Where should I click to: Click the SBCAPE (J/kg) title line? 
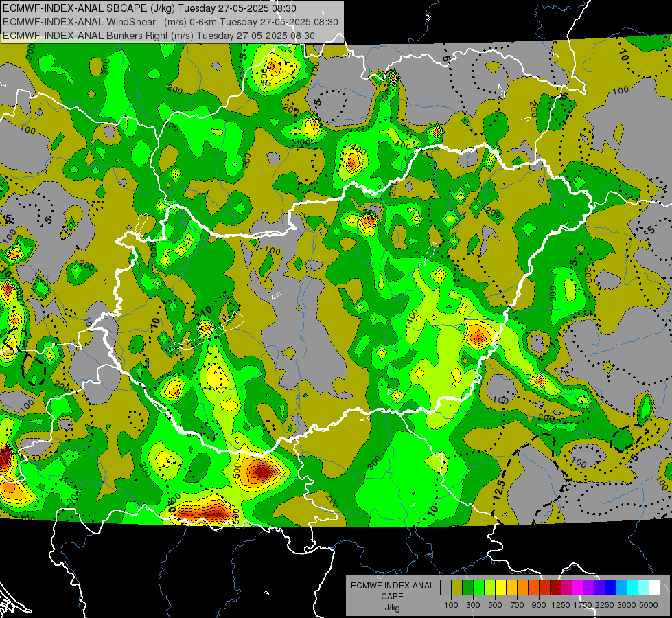(150, 8)
